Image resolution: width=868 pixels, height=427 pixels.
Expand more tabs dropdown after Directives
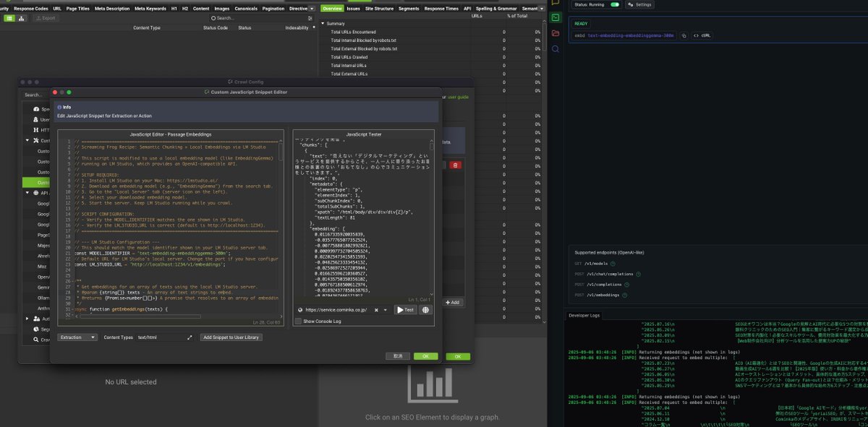pos(312,8)
